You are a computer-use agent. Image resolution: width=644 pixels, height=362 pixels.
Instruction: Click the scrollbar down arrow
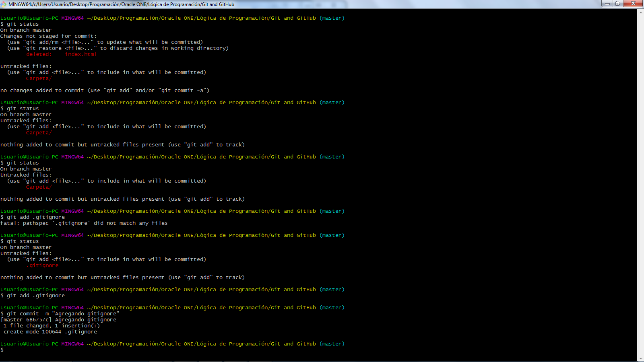[x=640, y=358]
